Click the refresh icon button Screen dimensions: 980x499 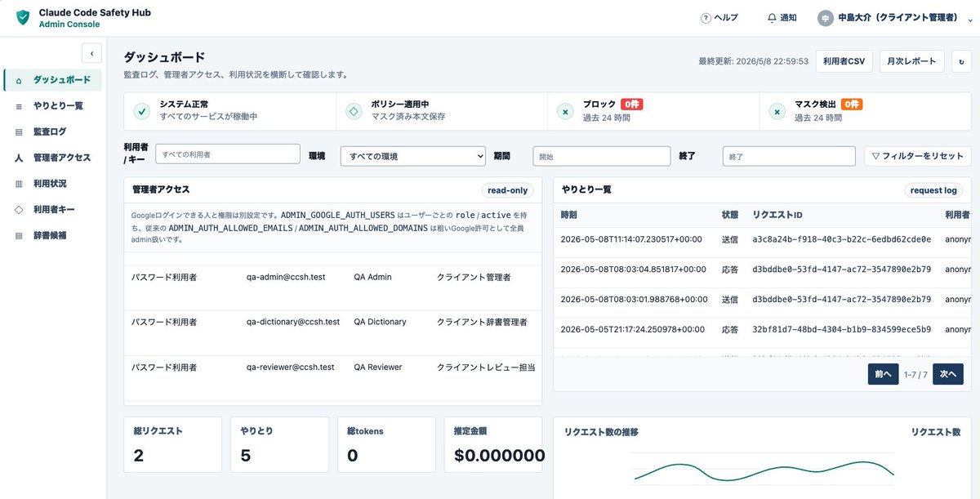(x=961, y=61)
